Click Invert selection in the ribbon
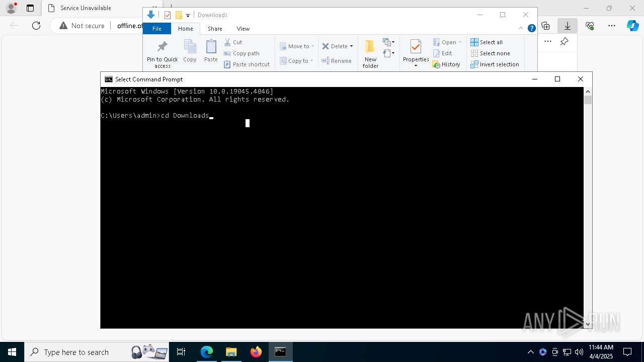 [x=495, y=64]
